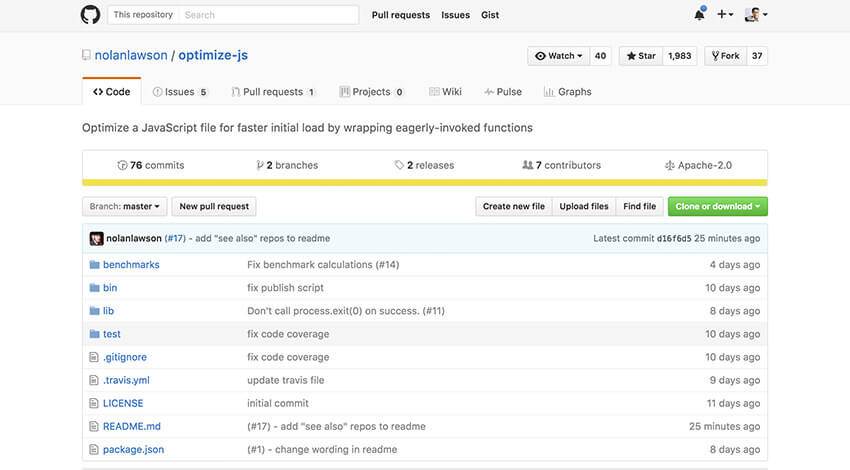Click the lib folder icon
This screenshot has width=850, height=470.
pyautogui.click(x=94, y=311)
